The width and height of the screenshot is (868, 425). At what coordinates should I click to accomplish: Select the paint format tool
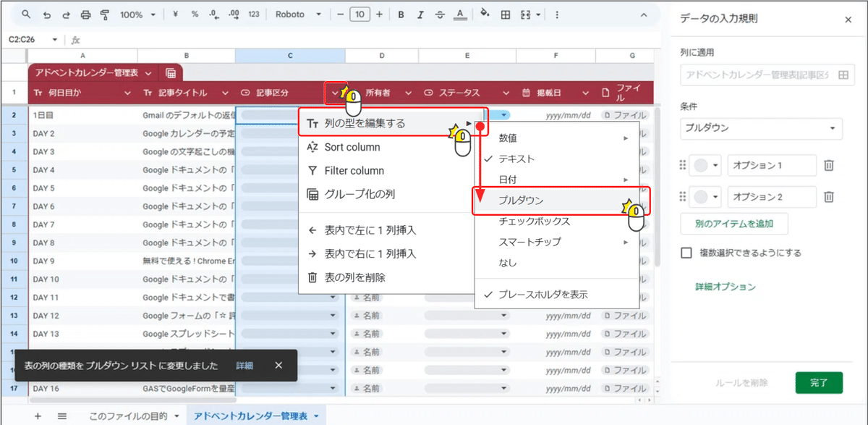105,14
